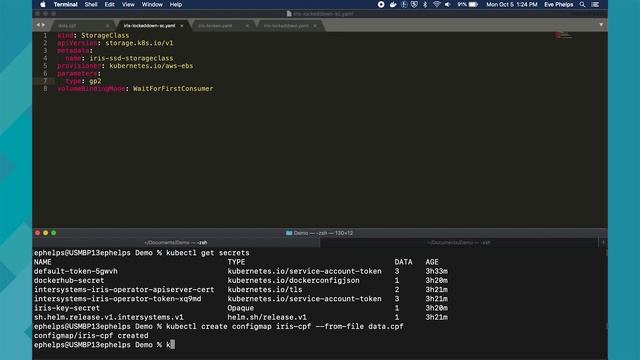
Task: Zoom Demo terminal window with green button
Action: coord(53,233)
